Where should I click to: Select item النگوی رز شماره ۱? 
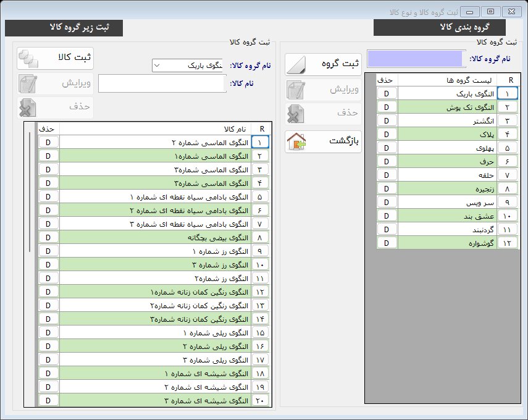tap(155, 251)
